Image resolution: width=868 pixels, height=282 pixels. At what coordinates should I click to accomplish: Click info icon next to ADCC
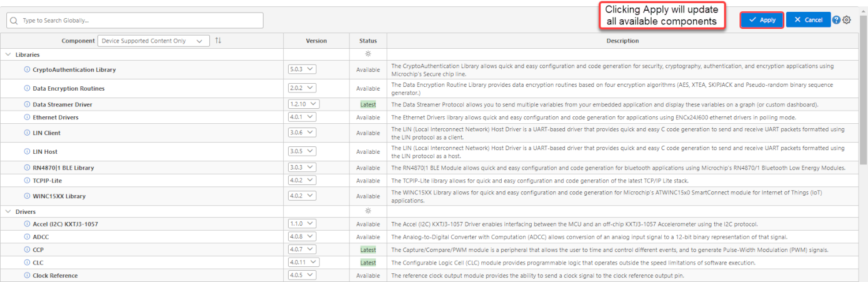[x=27, y=237]
